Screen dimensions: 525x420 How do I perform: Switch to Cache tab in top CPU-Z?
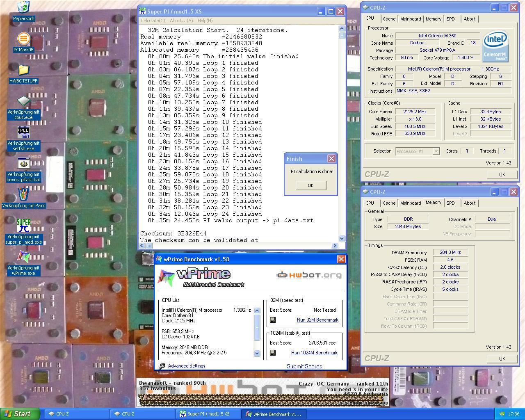pos(389,19)
